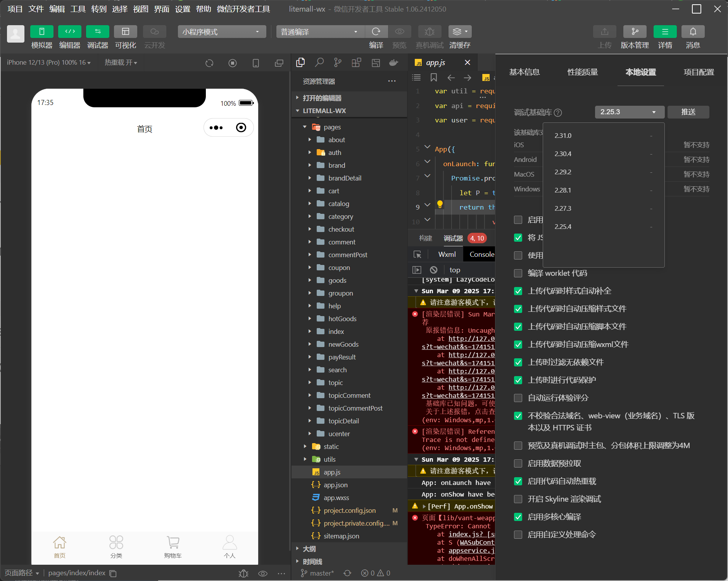Image resolution: width=728 pixels, height=581 pixels.
Task: Navigate back with editor left arrow
Action: tap(451, 78)
